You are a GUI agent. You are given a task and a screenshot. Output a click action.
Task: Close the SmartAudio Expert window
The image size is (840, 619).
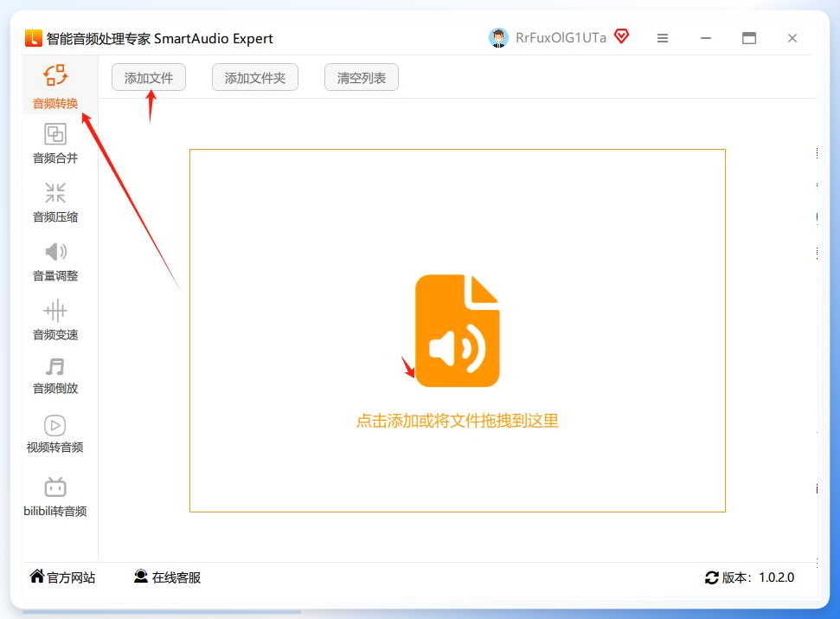[x=792, y=38]
